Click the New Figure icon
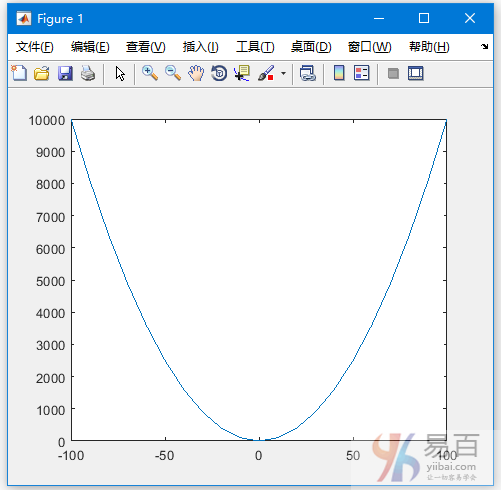 (x=19, y=73)
